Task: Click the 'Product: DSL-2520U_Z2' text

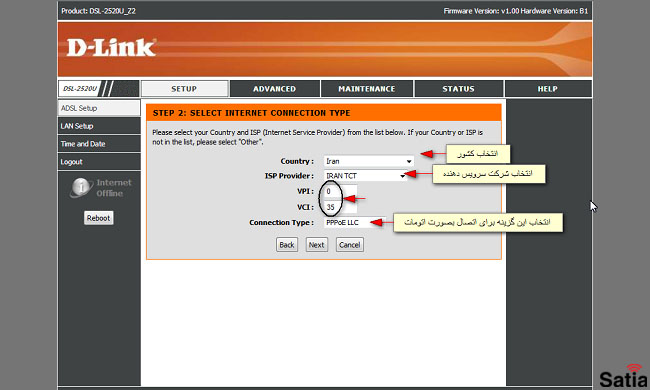Action: click(x=98, y=11)
